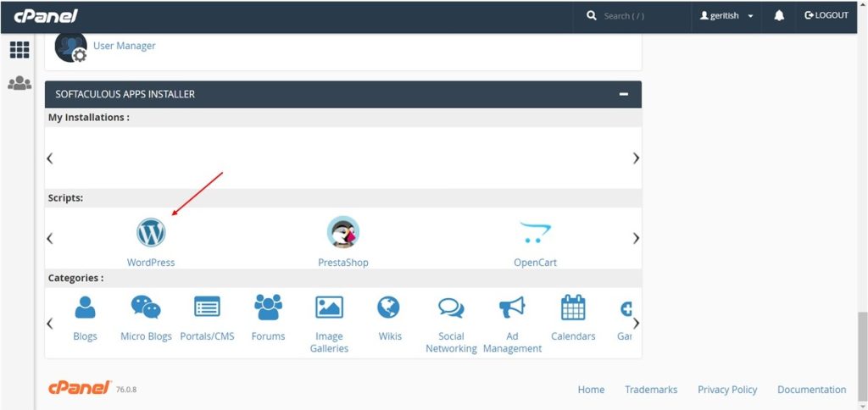Open the Blogs category label
868x410 pixels.
86,335
